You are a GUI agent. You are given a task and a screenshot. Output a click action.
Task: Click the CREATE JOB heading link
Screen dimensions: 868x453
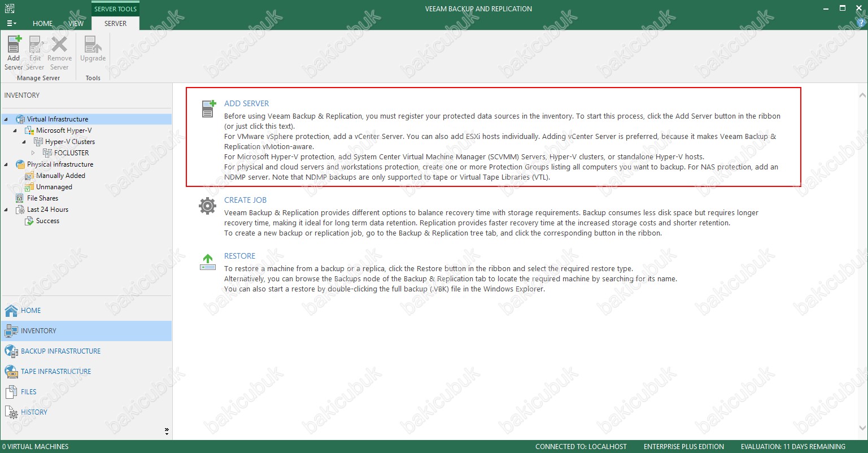tap(245, 200)
